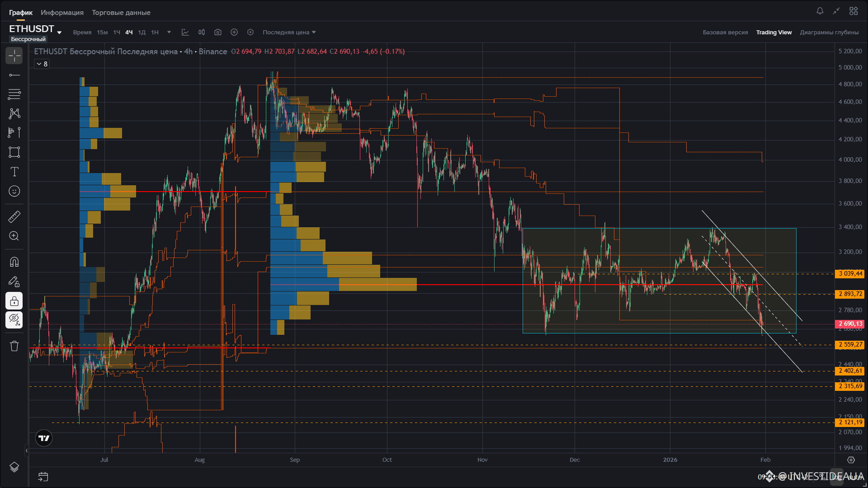Image resolution: width=868 pixels, height=488 pixels.
Task: Toggle lock all drawing tools
Action: pos(14,301)
